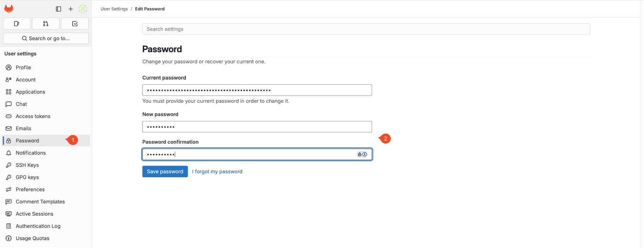
Task: Open the Issues shortcut icon
Action: pos(17,24)
